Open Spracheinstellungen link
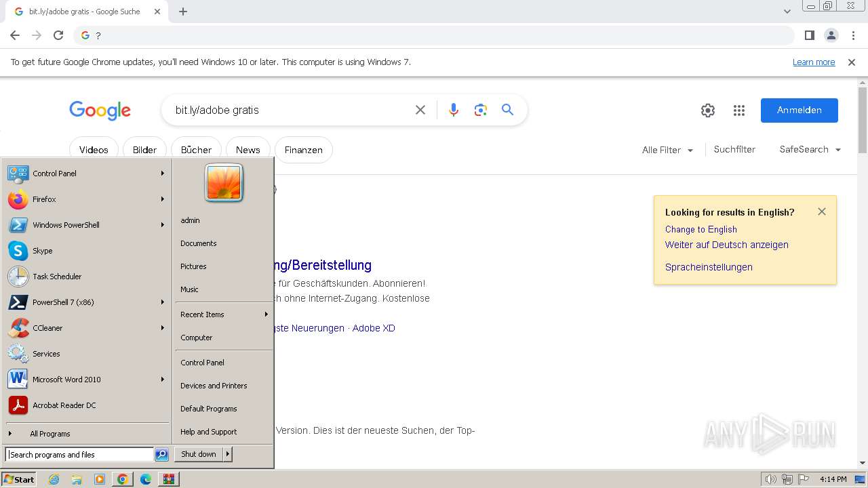Viewport: 868px width, 488px height. tap(709, 267)
